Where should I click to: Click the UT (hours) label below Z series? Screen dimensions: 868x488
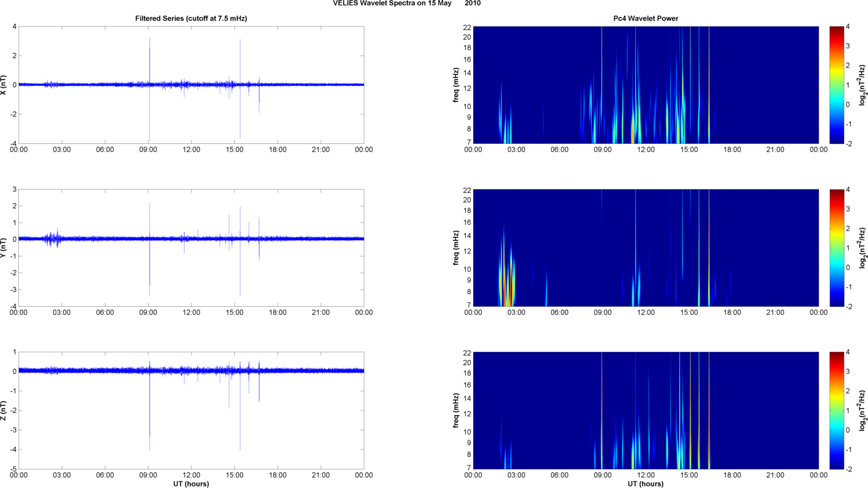coord(191,484)
